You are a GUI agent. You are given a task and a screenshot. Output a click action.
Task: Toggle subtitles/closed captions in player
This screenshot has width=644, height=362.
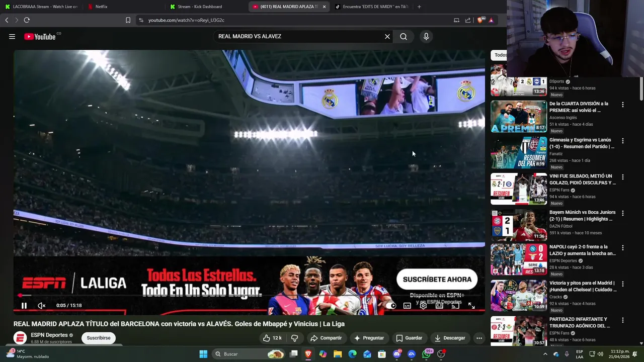pos(407,305)
